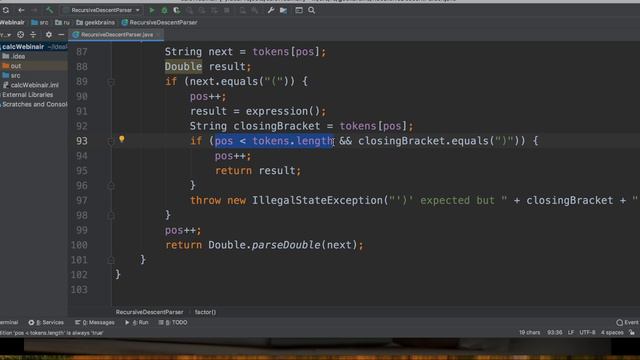640x360 pixels.
Task: Click the RecursiveDescentParser breadcrumb below editor
Action: 149,312
